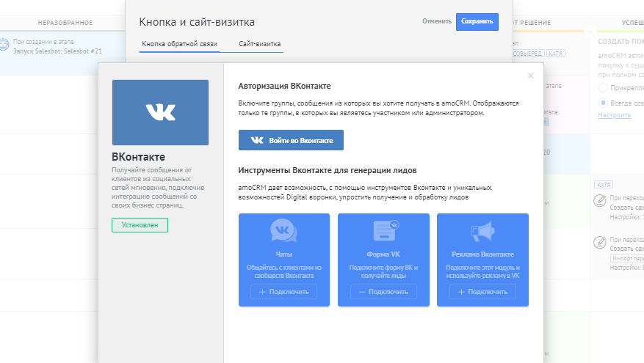
Task: Click the Установлен status button
Action: point(140,225)
